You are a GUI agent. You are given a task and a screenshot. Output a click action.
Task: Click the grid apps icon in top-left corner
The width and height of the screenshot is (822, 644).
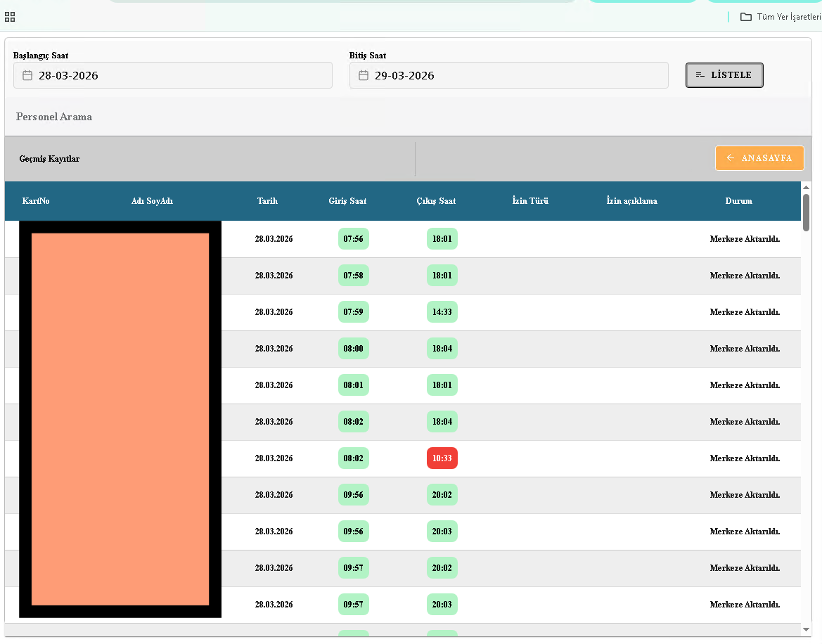coord(10,16)
